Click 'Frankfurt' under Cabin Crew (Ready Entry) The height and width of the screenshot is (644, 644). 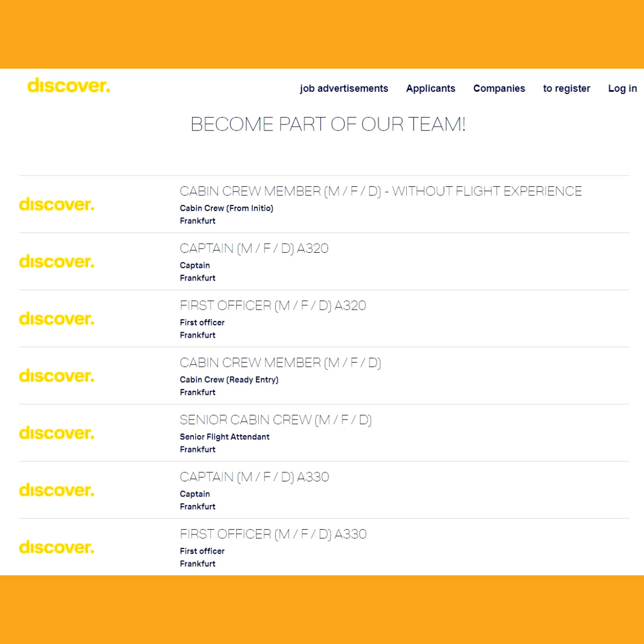197,392
